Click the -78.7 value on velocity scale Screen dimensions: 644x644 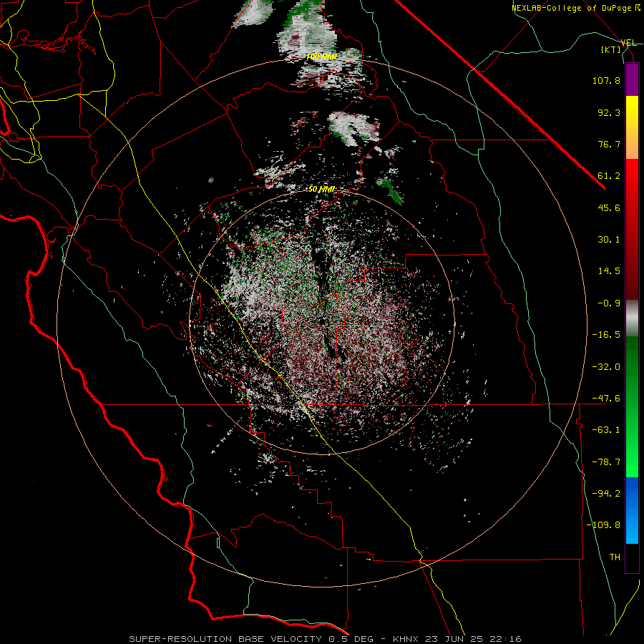606,462
